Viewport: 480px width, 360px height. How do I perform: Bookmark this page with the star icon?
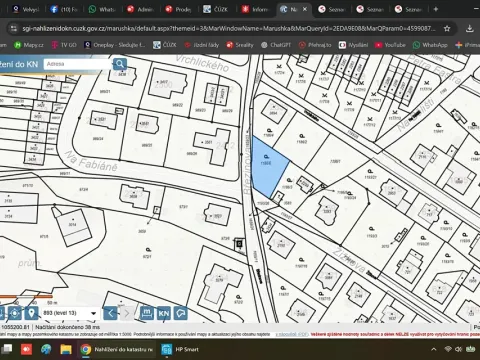(x=447, y=29)
